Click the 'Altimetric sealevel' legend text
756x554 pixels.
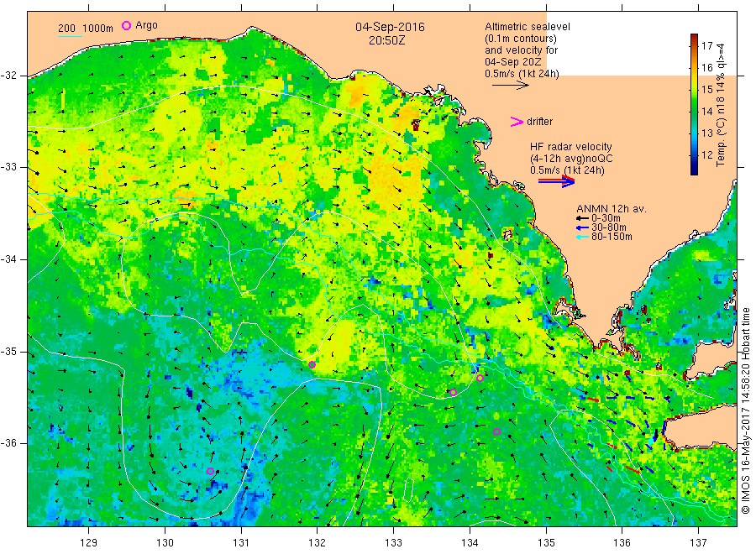click(527, 27)
